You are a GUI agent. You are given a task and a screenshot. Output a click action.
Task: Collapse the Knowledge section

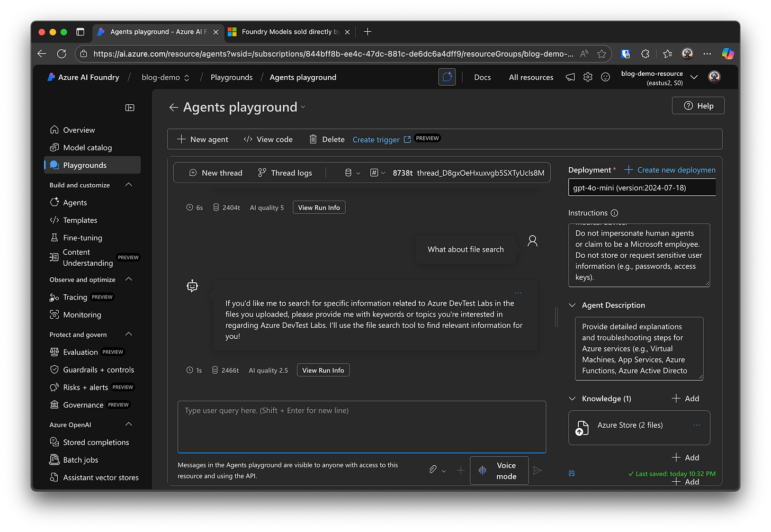point(572,399)
